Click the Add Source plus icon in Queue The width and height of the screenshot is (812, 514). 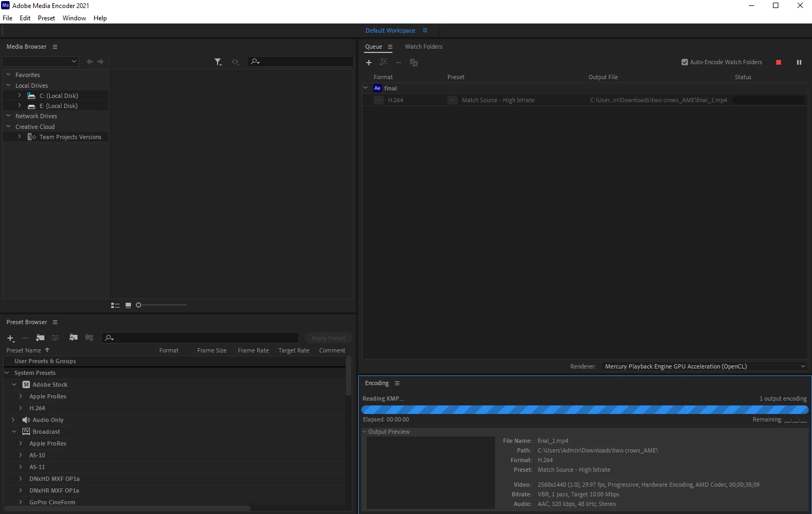(368, 63)
